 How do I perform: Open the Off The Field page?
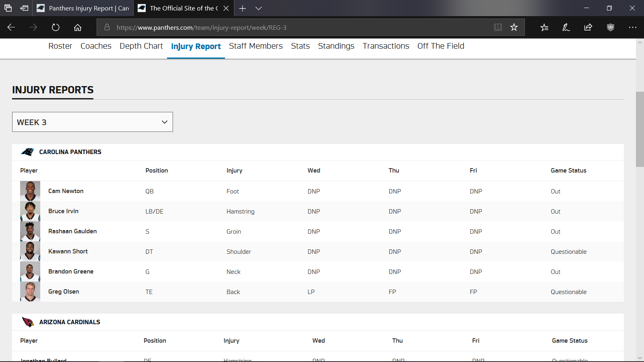[441, 46]
